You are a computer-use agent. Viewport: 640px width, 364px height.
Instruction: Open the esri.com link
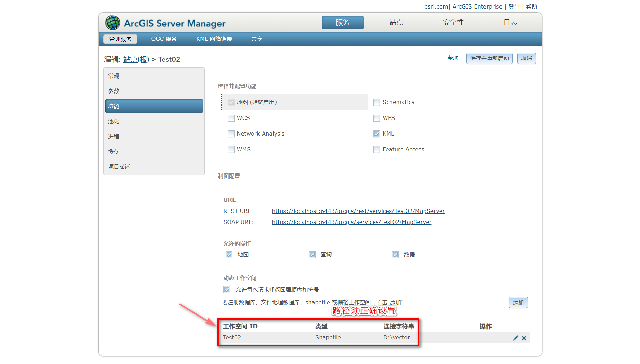point(436,6)
